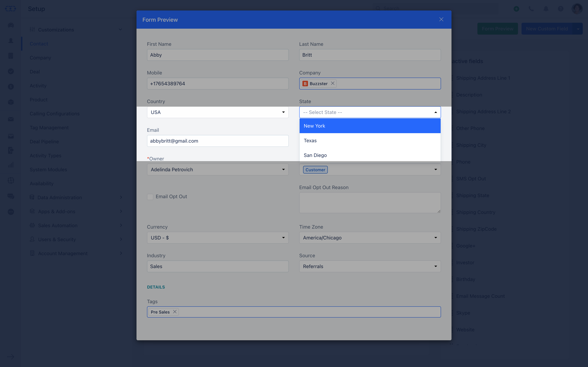
Task: Open the Source Referrals dropdown
Action: pos(370,266)
